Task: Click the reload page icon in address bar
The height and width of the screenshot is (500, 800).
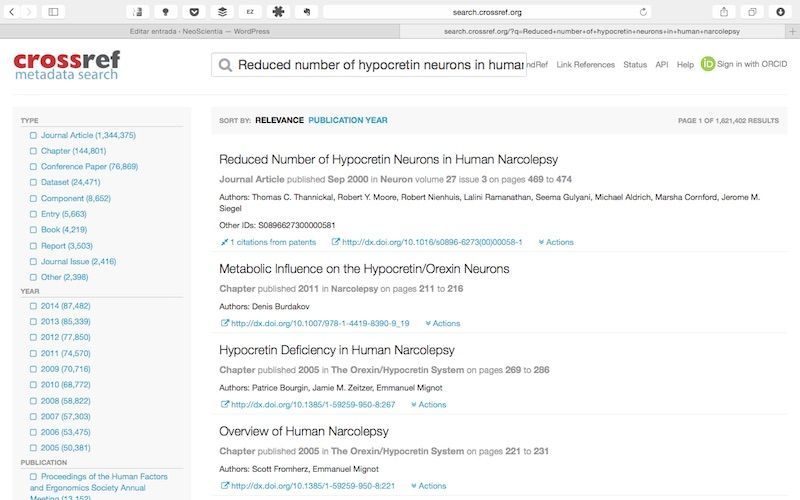Action: [643, 12]
